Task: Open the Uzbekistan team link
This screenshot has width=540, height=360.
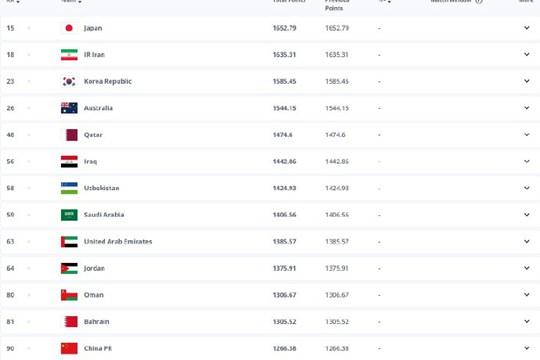Action: tap(102, 188)
